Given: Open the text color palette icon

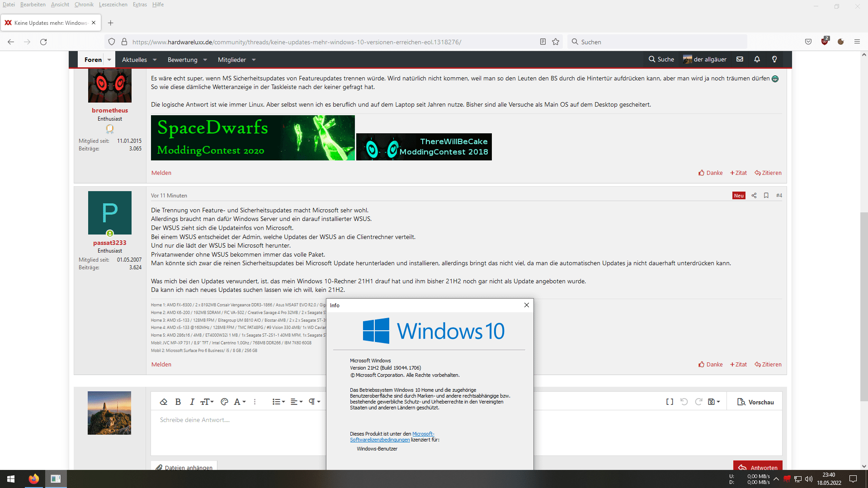Looking at the screenshot, I should point(224,402).
